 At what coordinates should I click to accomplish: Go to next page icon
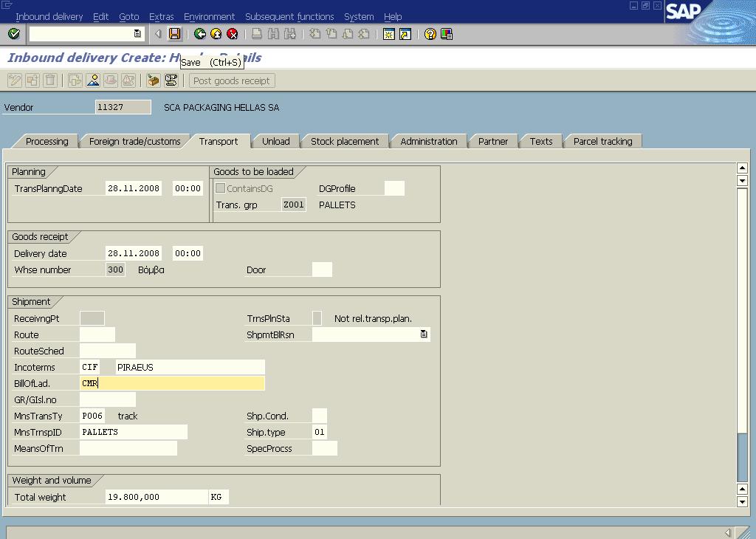(x=348, y=34)
